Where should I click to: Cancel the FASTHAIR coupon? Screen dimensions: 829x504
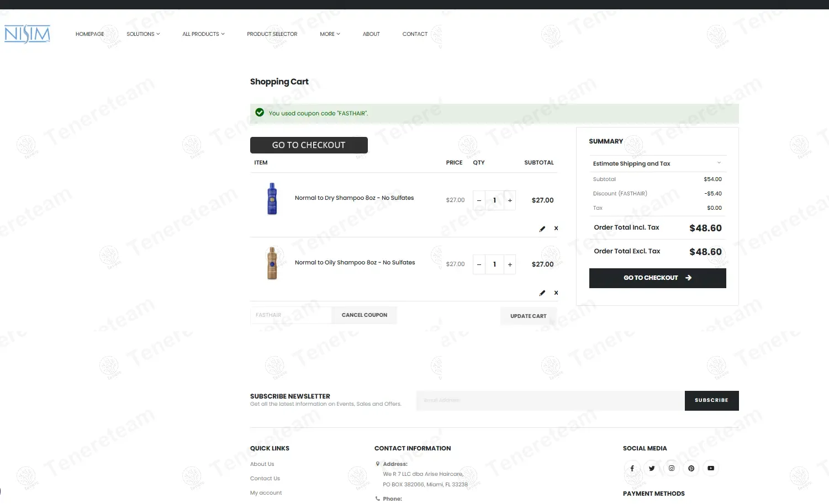(365, 315)
